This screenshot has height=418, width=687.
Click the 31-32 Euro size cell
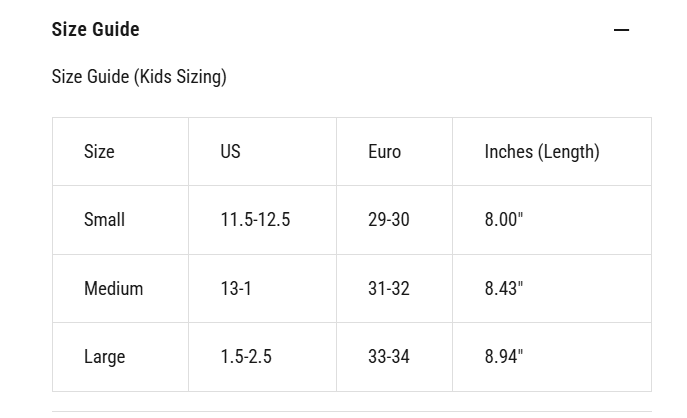pos(388,289)
